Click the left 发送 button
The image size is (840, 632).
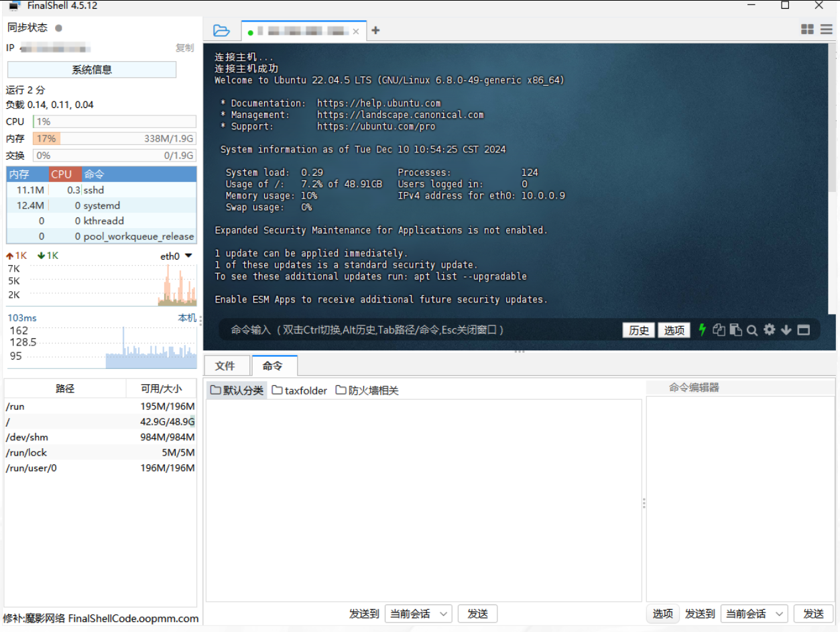click(477, 614)
